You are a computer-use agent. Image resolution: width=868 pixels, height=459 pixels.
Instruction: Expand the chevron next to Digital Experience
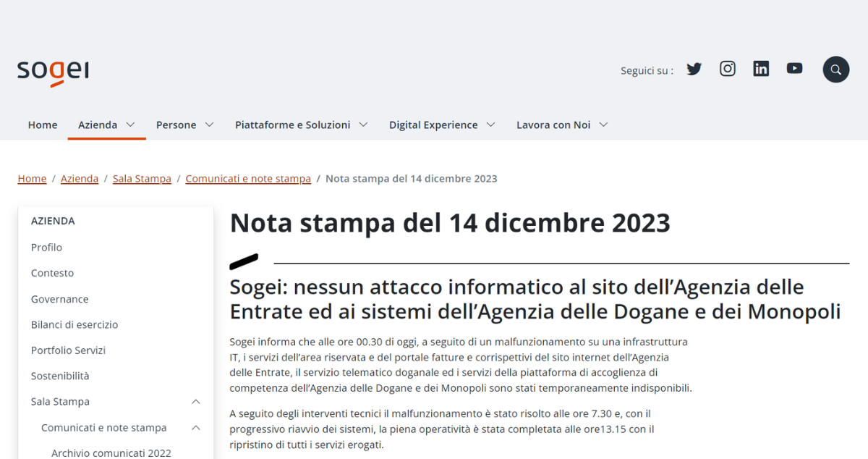(x=490, y=125)
